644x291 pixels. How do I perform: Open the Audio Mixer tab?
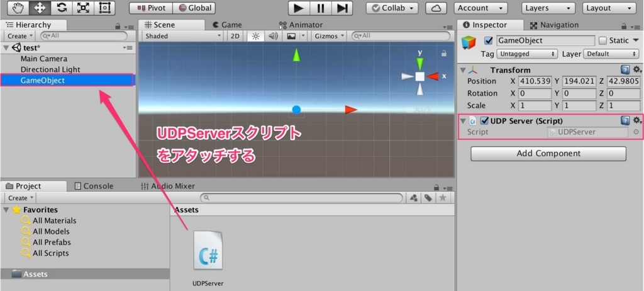coord(167,186)
